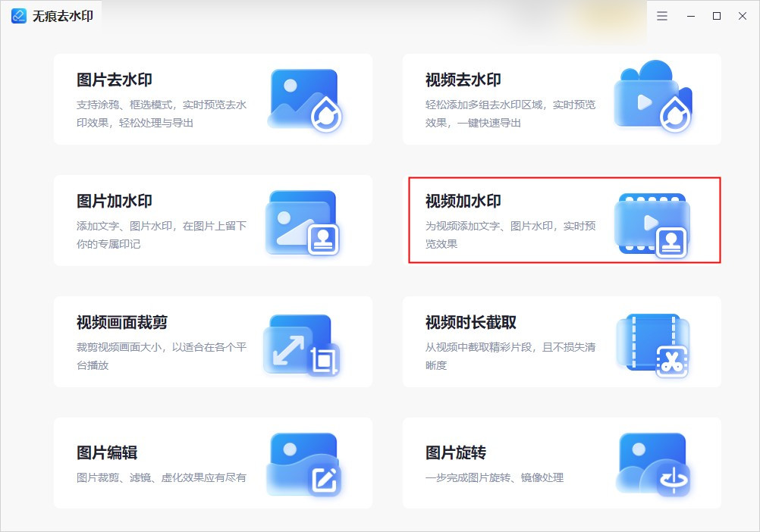Select the 图片编辑 image editor pencil icon
Screen dimensions: 760x532
pos(303,463)
